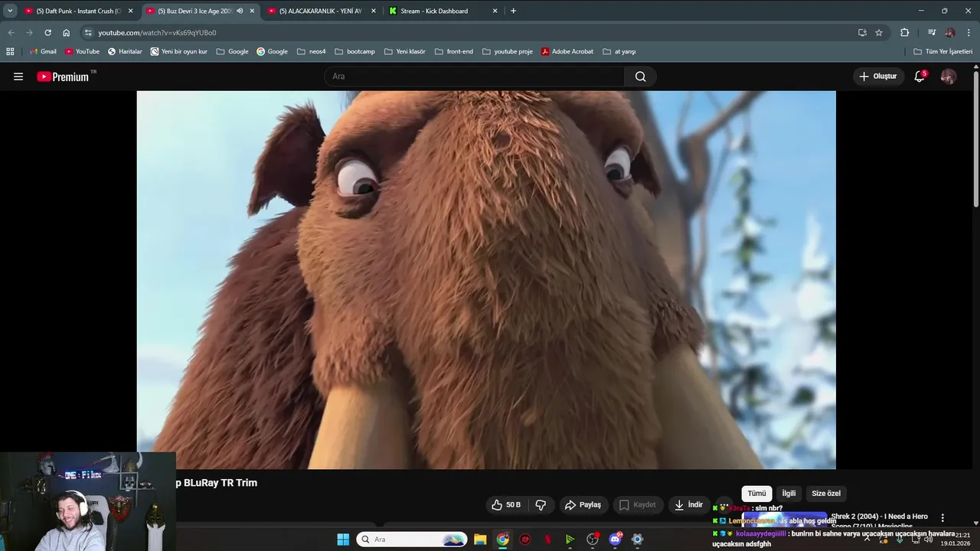Share the video via Paylaş button
Screen dimensions: 980x551
click(x=583, y=505)
